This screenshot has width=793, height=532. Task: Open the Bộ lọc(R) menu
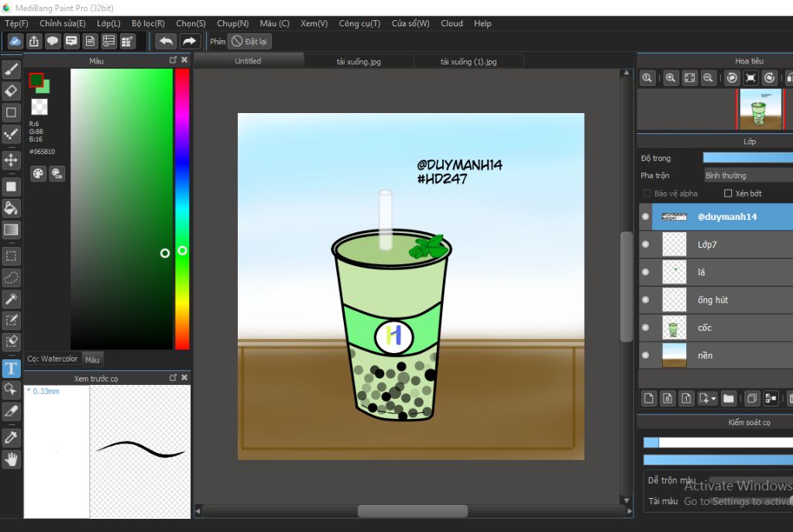[148, 23]
